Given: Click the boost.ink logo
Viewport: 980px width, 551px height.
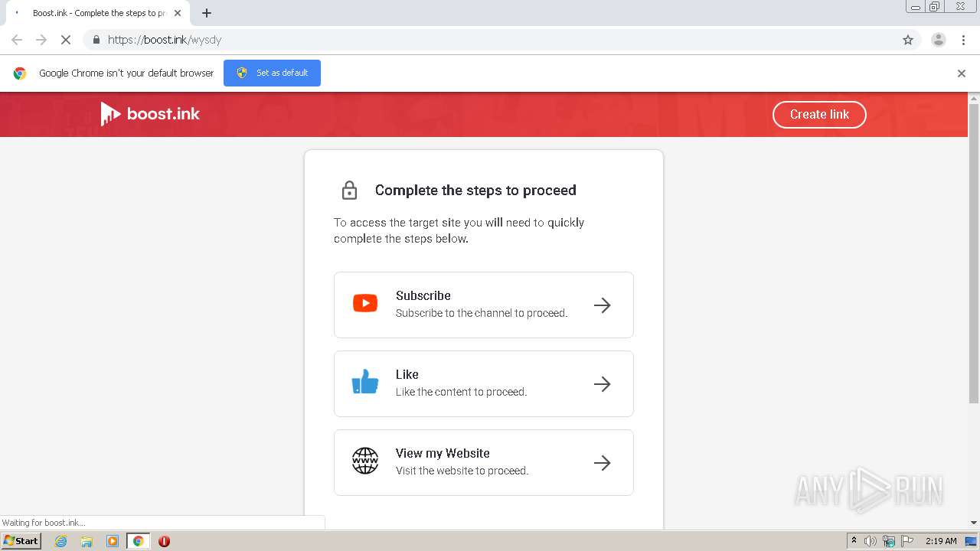Looking at the screenshot, I should pos(150,114).
